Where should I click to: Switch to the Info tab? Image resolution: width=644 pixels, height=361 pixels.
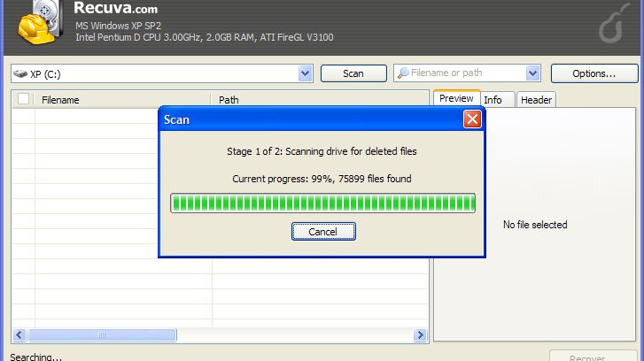coord(497,100)
